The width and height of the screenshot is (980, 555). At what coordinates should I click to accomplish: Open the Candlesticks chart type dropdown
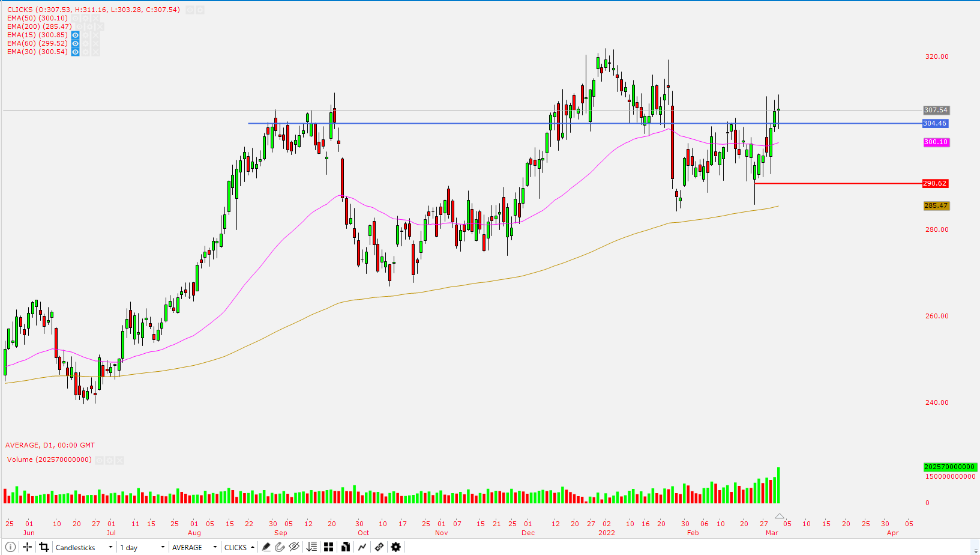coord(83,547)
